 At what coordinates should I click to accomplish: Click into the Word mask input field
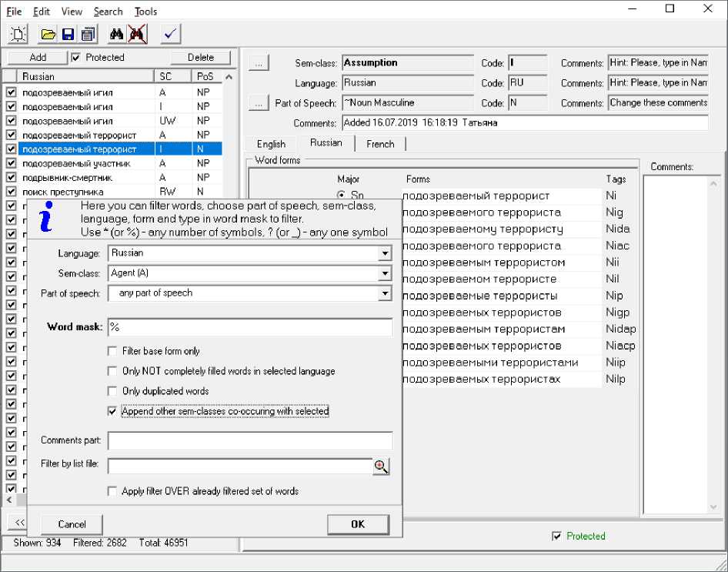click(x=249, y=327)
